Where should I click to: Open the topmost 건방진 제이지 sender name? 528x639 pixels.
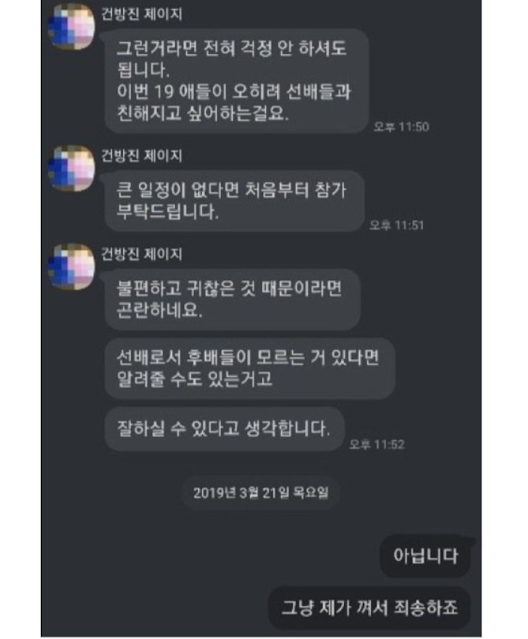pos(141,14)
